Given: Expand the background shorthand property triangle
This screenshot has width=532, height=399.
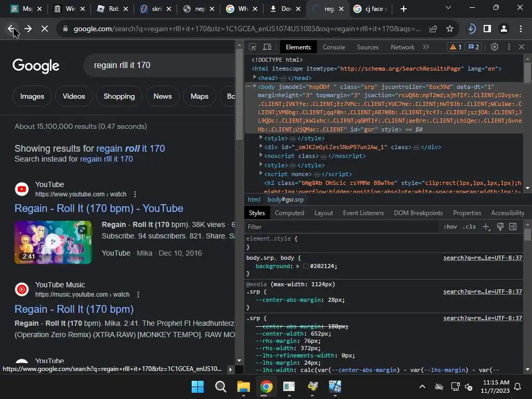Looking at the screenshot, I should pyautogui.click(x=298, y=267).
